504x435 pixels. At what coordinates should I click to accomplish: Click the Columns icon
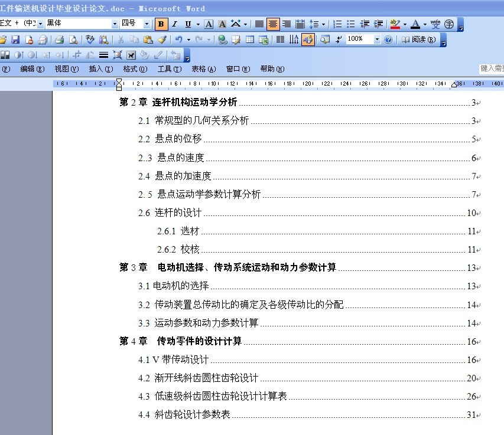coord(280,40)
